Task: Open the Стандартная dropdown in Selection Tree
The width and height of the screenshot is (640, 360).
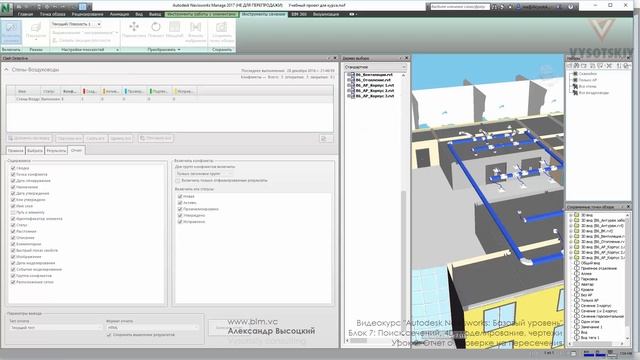Action: [375, 67]
